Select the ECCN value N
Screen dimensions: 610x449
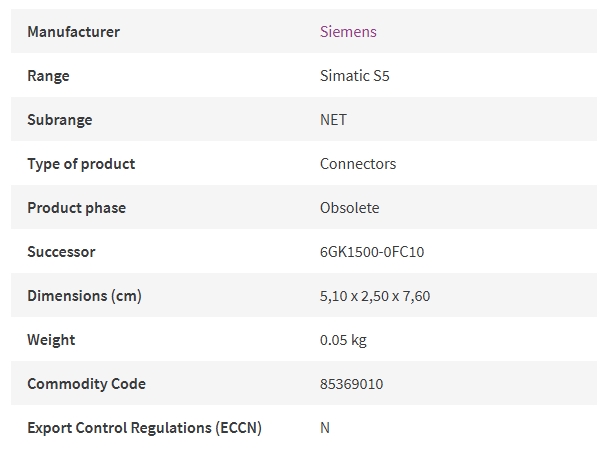(x=325, y=428)
